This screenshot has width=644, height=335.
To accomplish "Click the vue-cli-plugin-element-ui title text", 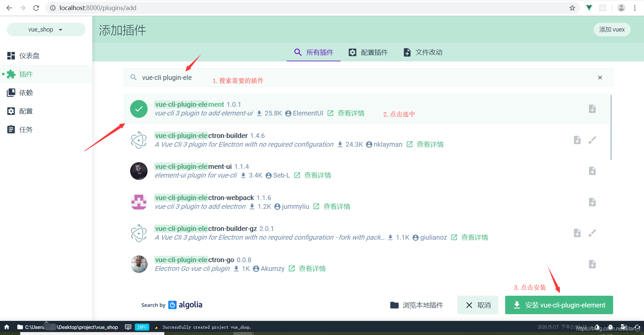I will coord(193,166).
